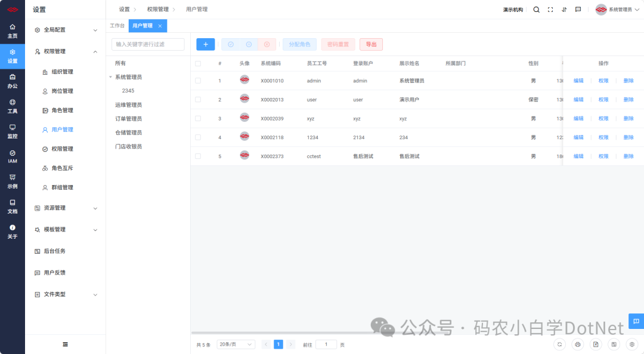
Task: Open the 关于 about sidebar icon
Action: (13, 232)
